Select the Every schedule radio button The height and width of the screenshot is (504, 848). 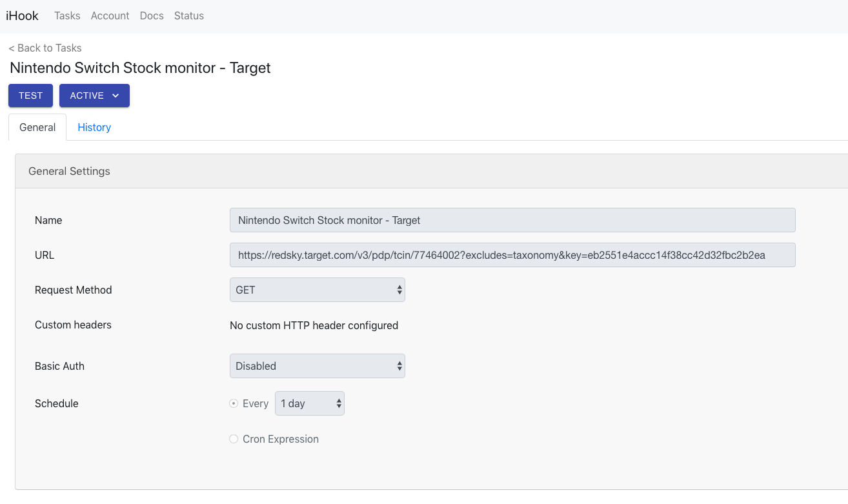234,403
